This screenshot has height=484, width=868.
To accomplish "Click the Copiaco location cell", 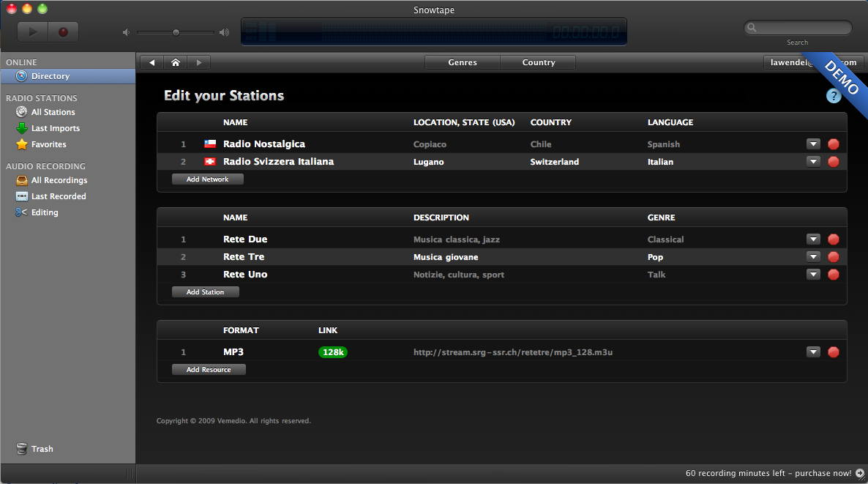I will 430,144.
